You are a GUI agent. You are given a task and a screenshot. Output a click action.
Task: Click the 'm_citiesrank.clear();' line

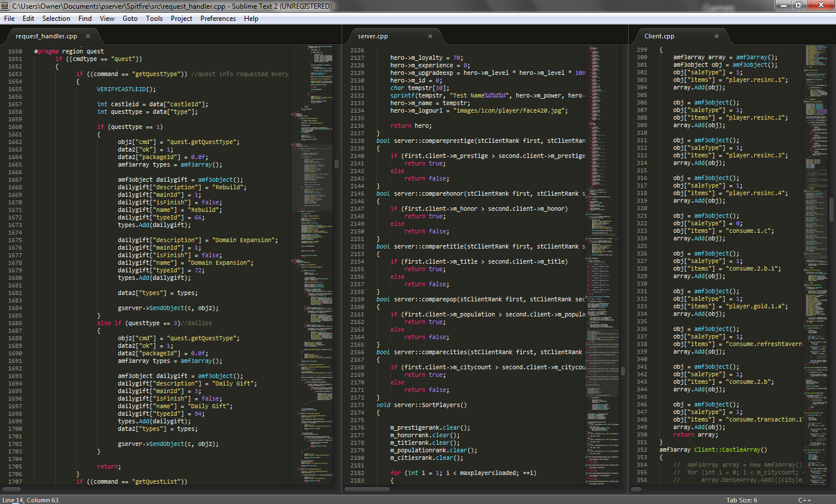pyautogui.click(x=427, y=458)
